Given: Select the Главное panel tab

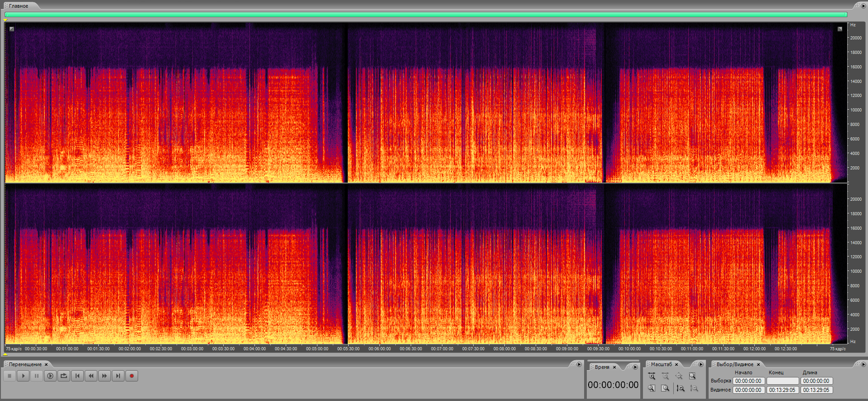Looking at the screenshot, I should [x=19, y=6].
